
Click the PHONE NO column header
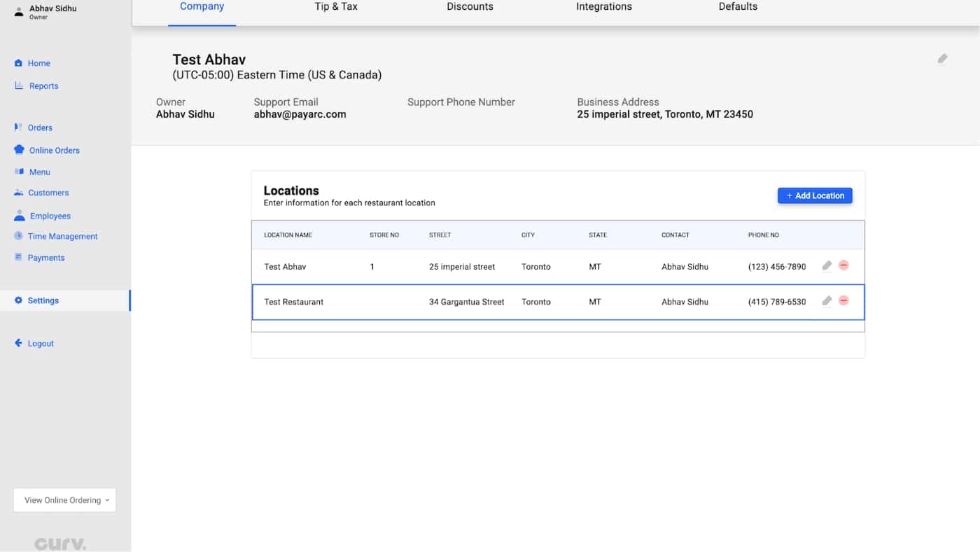[763, 235]
